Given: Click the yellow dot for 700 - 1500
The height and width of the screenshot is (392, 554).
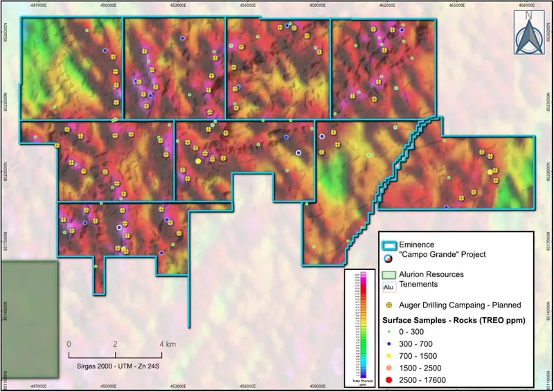Looking at the screenshot, I should coord(388,356).
